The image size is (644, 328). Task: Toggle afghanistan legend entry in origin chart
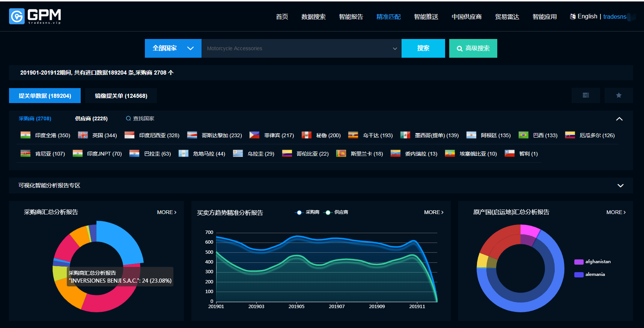[592, 262]
